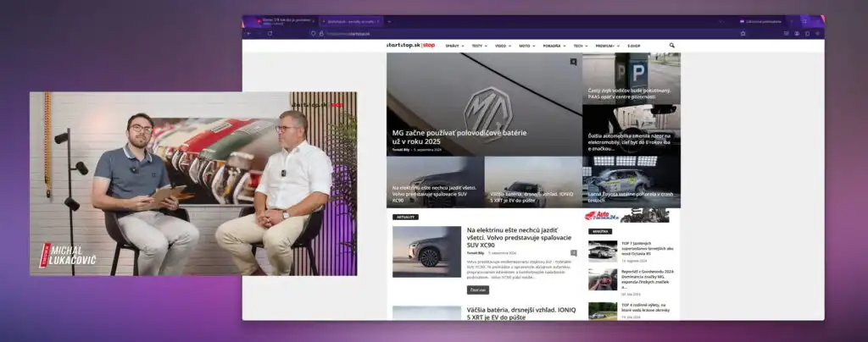
Task: Click the comment icon on the Volvo XC90 article
Action: 574,252
